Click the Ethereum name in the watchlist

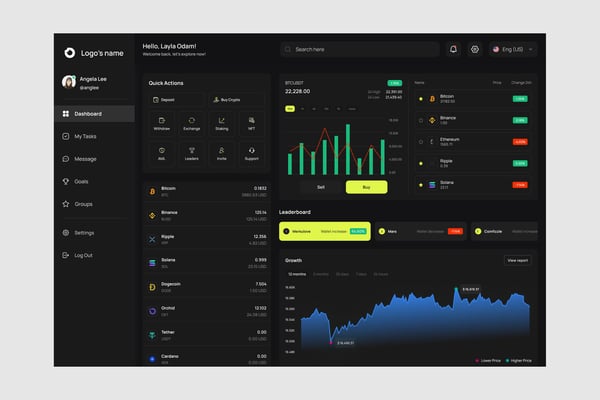450,139
